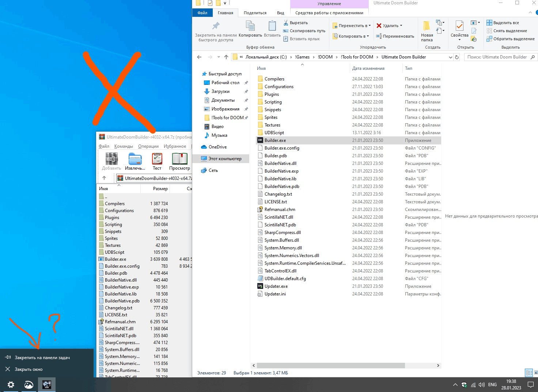Click Тест in WinRAR toolbar

tap(157, 161)
